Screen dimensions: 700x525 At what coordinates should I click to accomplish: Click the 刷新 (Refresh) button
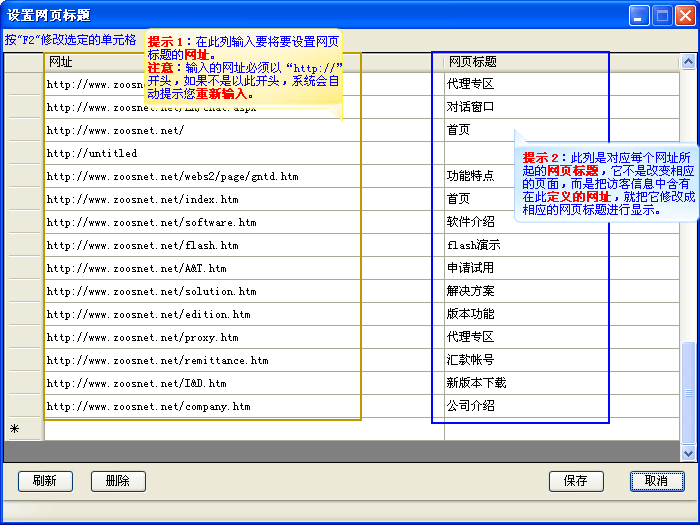click(45, 481)
